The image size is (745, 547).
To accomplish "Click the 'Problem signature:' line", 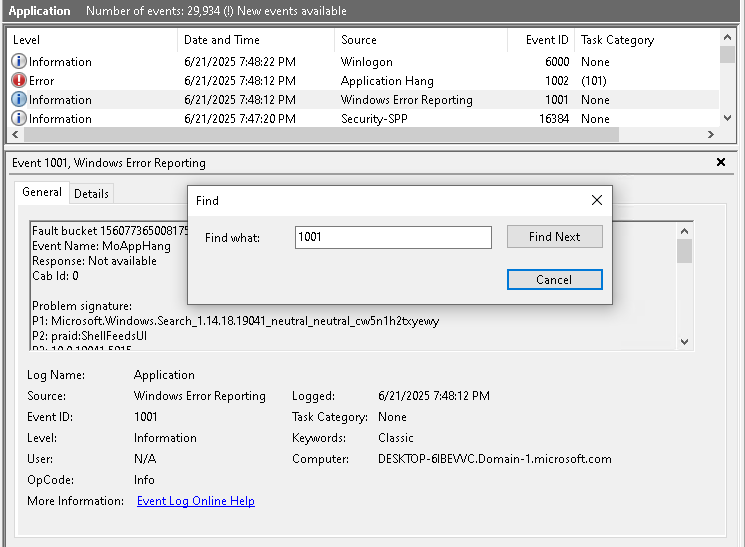I will tap(82, 306).
